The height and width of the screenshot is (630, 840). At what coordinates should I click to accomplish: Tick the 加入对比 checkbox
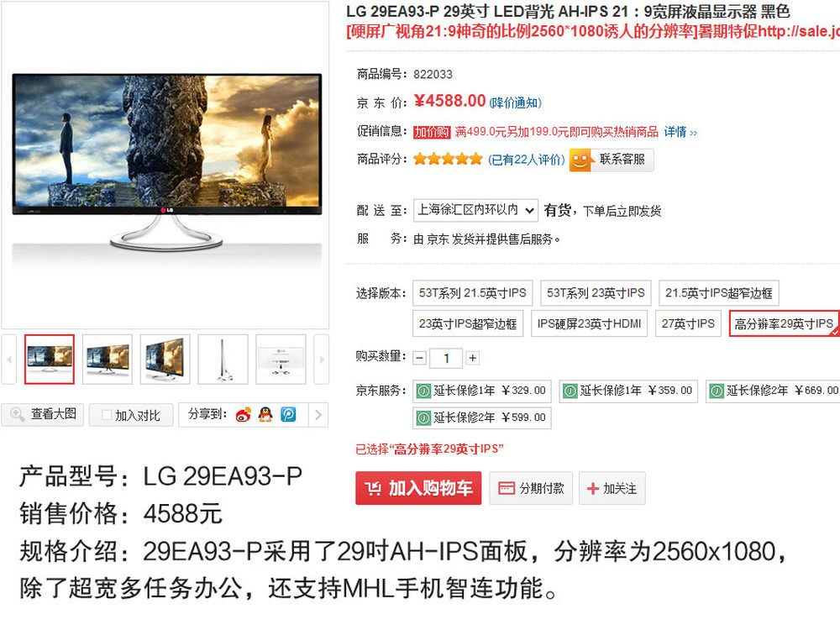(x=107, y=415)
